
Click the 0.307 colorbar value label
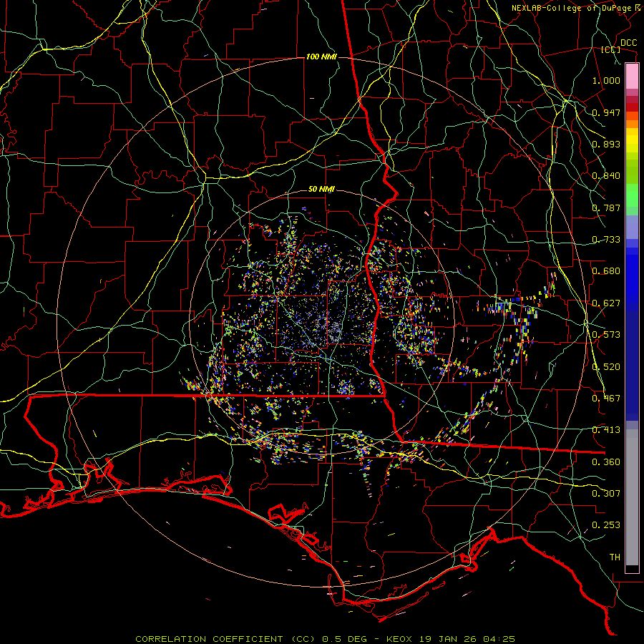click(x=606, y=494)
